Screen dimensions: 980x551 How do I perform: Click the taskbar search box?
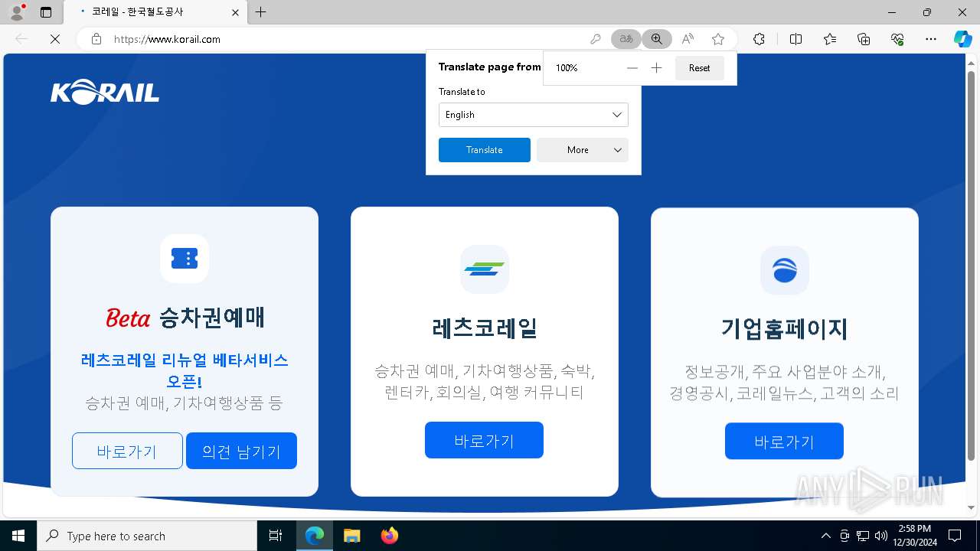(x=147, y=536)
